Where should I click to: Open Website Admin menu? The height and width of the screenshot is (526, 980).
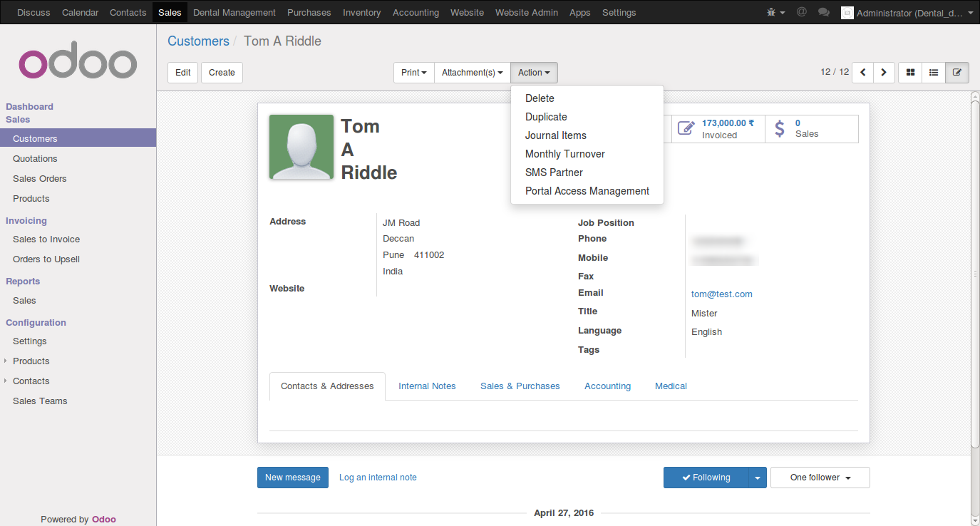tap(527, 13)
